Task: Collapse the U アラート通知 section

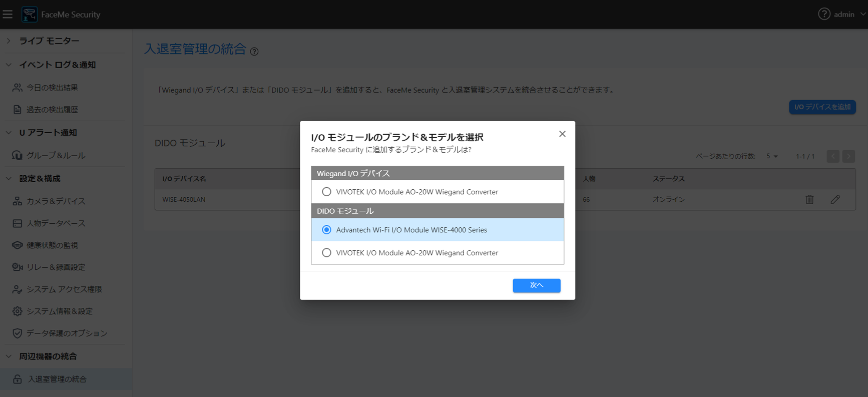Action: click(9, 133)
